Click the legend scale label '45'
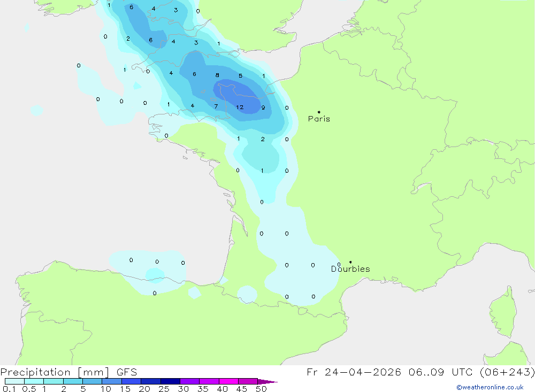The height and width of the screenshot is (392, 535). (x=242, y=389)
